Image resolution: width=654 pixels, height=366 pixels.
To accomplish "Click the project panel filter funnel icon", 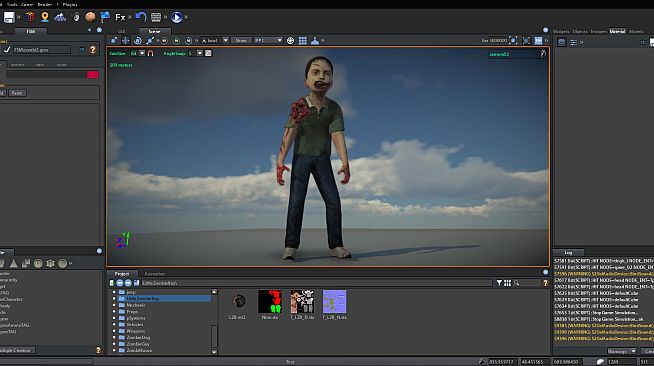I will point(499,283).
